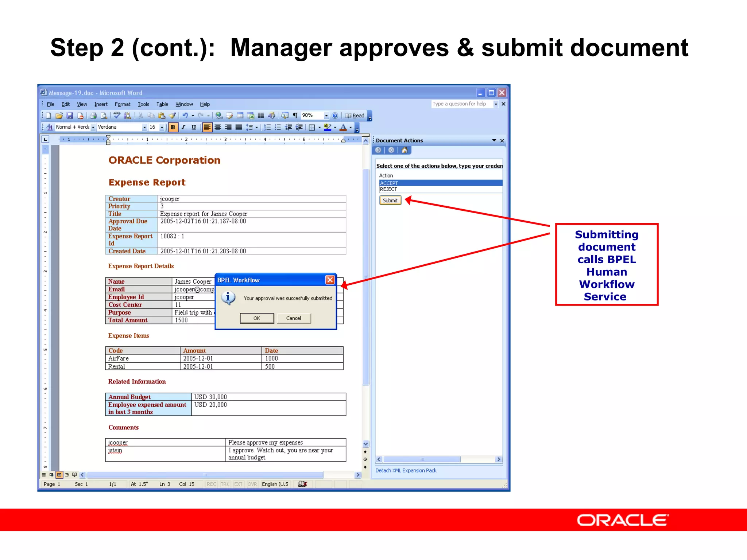Open the font size 16 dropdown
Screen dimensions: 747x560
point(162,127)
